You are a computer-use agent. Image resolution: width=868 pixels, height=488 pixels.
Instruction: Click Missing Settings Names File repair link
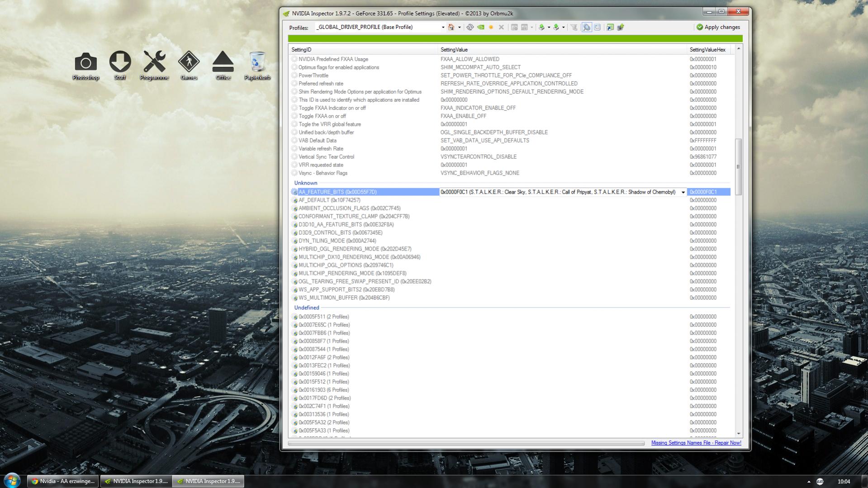tap(696, 443)
